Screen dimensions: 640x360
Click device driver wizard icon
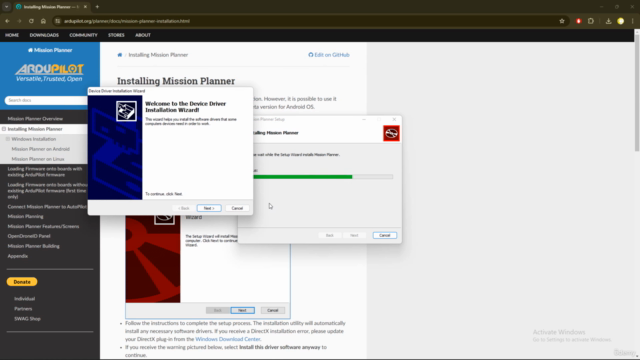(x=127, y=111)
